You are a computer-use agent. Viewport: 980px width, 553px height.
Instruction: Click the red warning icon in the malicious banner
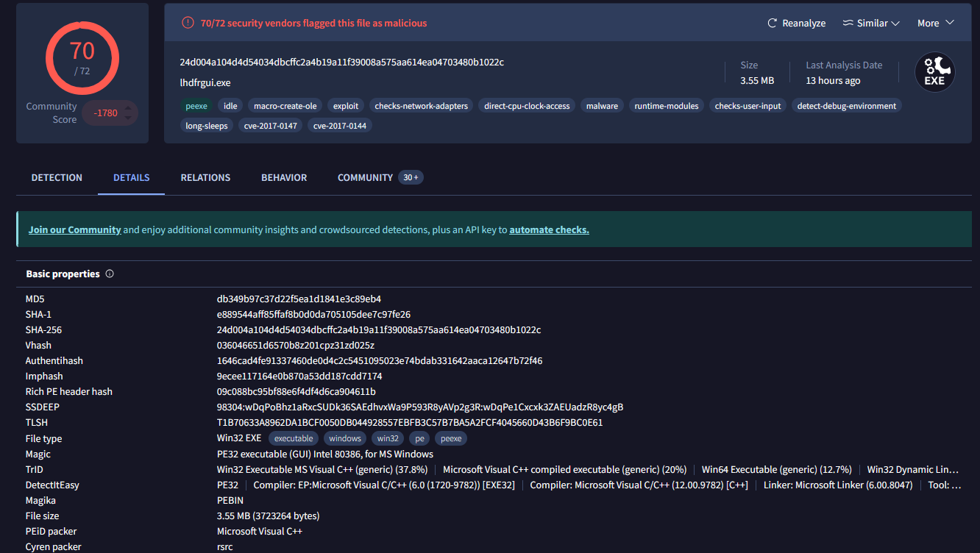click(x=188, y=23)
